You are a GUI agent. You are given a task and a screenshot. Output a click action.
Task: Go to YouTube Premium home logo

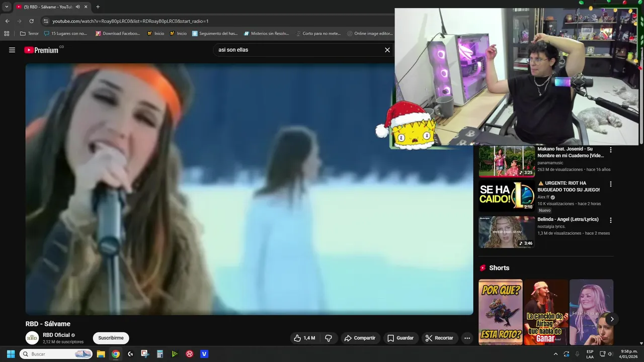point(41,50)
